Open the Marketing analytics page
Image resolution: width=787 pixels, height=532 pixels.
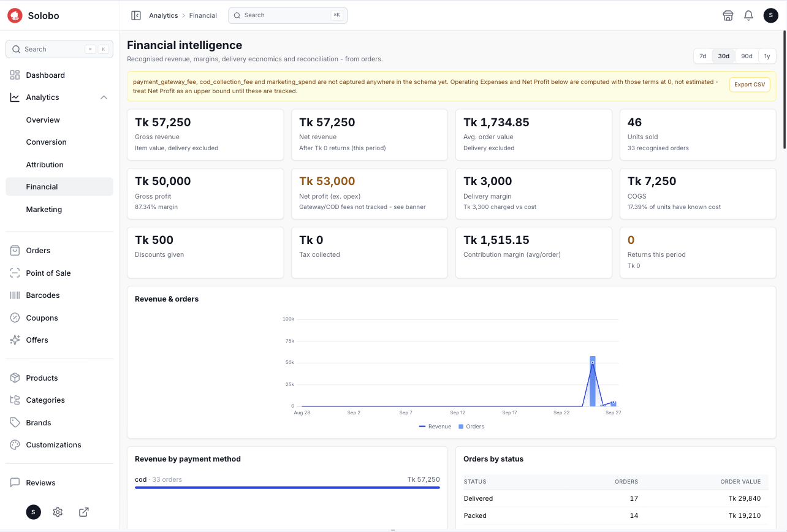pyautogui.click(x=59, y=210)
